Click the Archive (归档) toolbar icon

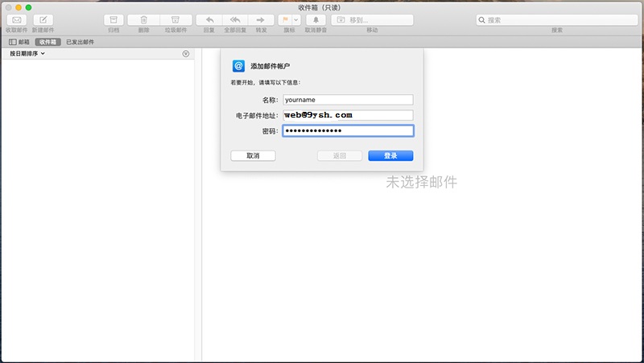[x=114, y=19]
